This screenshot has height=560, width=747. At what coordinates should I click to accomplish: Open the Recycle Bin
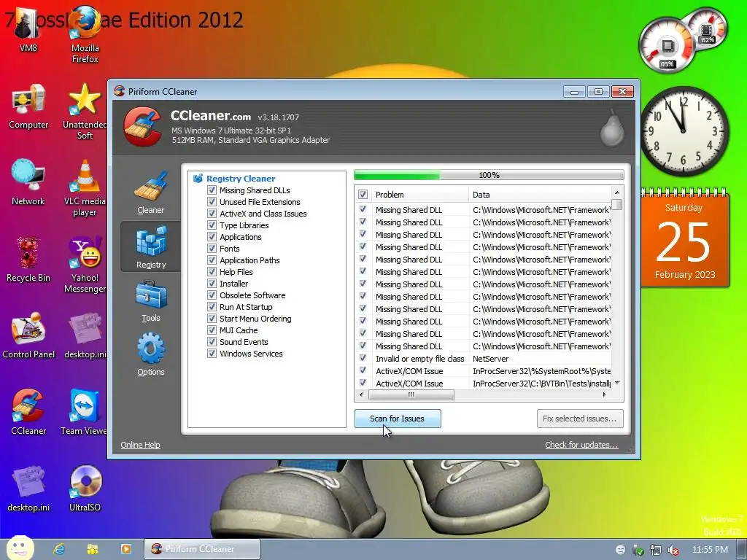[28, 260]
